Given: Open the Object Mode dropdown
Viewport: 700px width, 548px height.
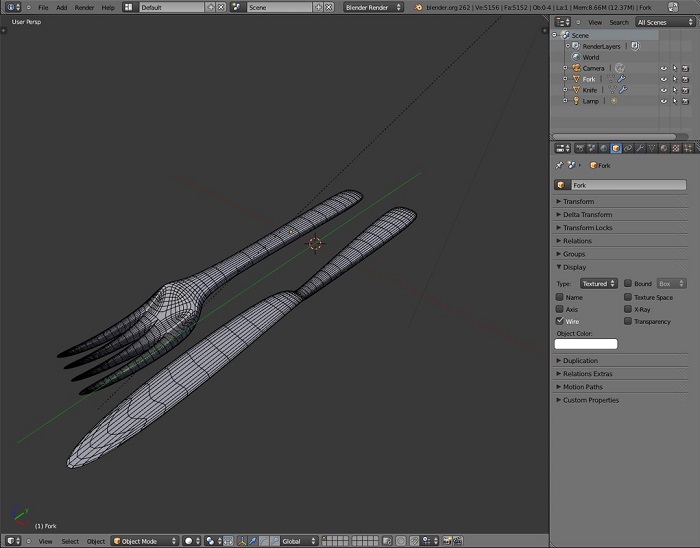Looking at the screenshot, I should click(x=145, y=541).
